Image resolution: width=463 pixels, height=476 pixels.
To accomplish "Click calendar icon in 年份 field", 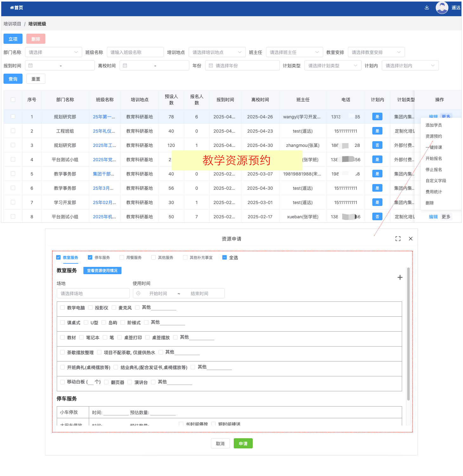I will pos(211,66).
